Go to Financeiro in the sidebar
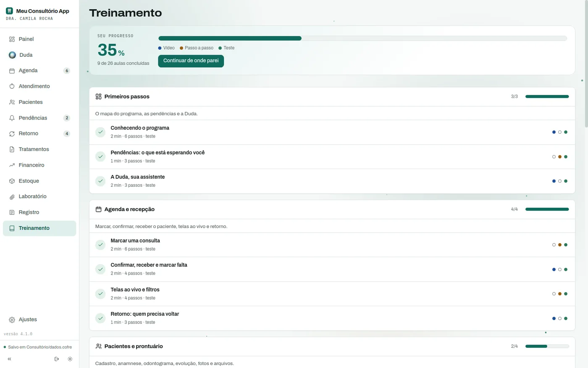This screenshot has height=368, width=588. click(39, 165)
